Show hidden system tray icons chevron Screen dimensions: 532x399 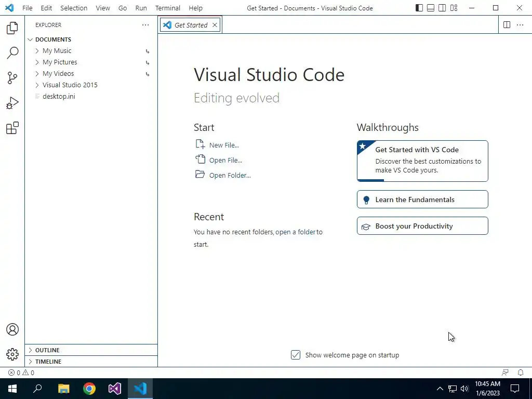coord(440,389)
